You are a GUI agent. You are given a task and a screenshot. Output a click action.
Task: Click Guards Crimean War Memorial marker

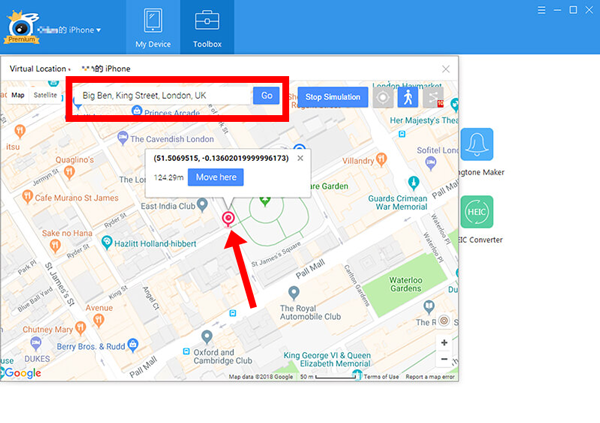(x=413, y=183)
